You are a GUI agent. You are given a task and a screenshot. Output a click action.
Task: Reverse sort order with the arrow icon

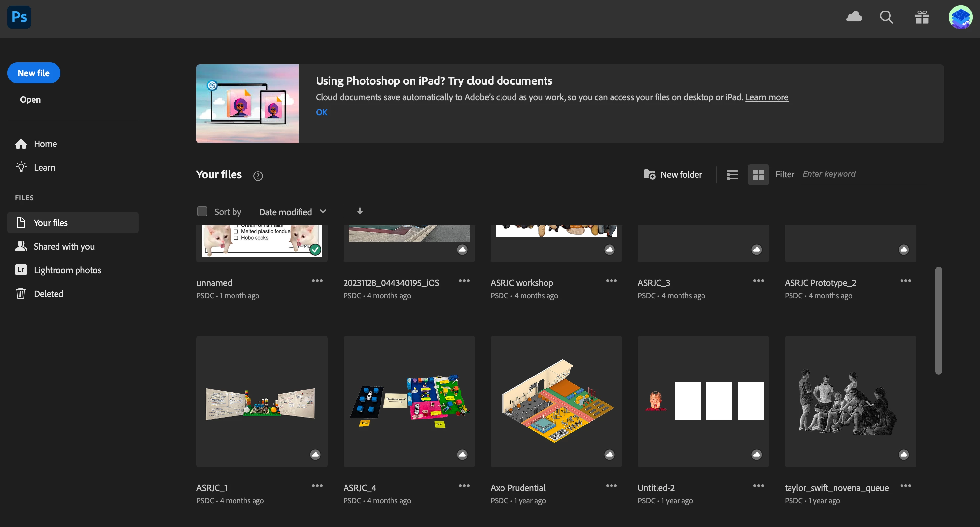[x=360, y=211]
